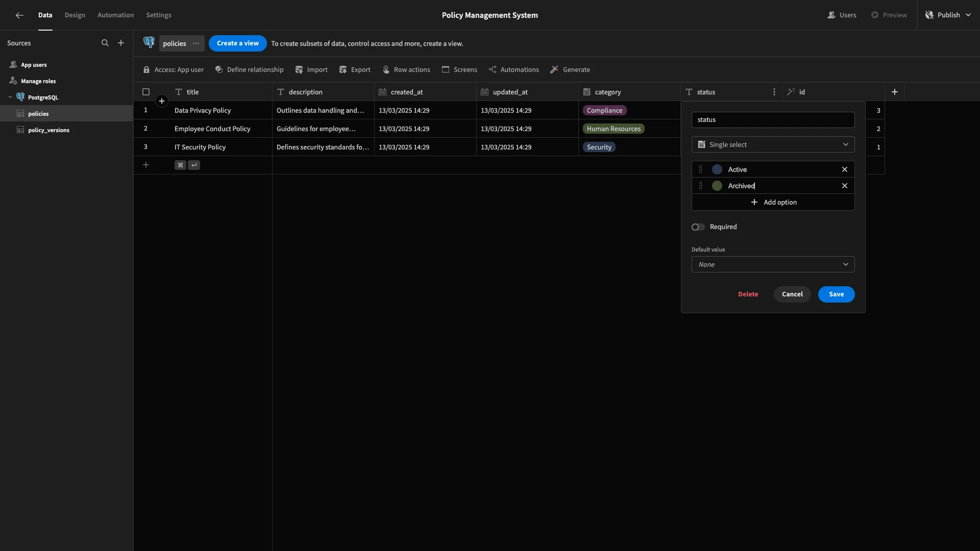
Task: Edit the column name field 'status'
Action: point(773,120)
